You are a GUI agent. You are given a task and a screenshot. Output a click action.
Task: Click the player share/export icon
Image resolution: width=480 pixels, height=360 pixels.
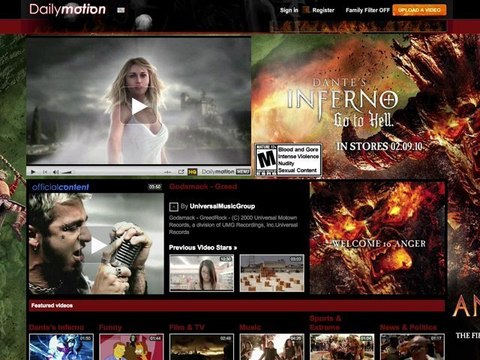pyautogui.click(x=181, y=172)
